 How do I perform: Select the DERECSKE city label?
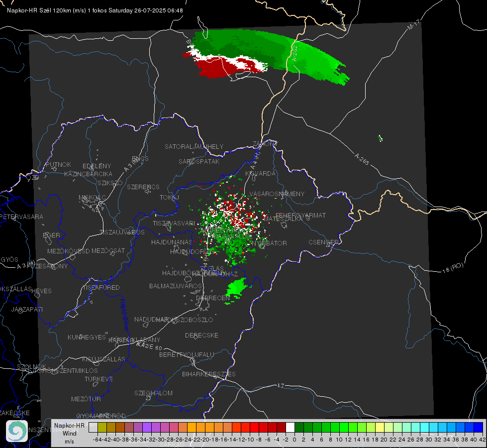(201, 335)
